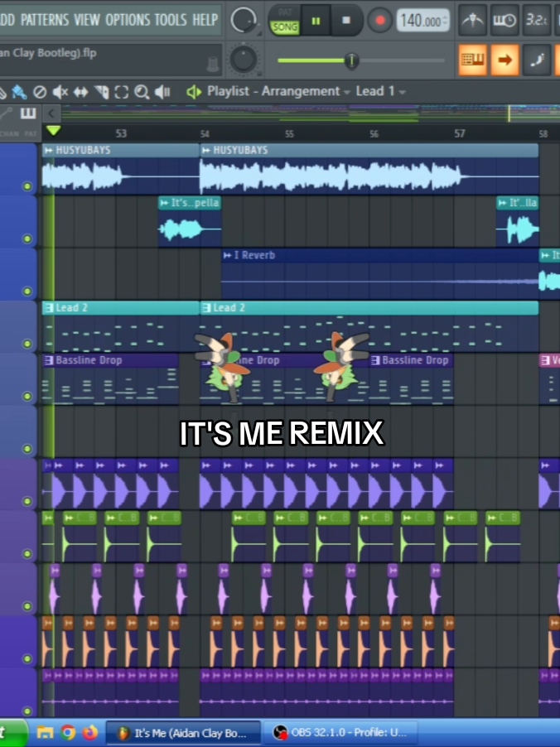
Task: Click the 3.2.1 countdown icon
Action: (x=536, y=20)
